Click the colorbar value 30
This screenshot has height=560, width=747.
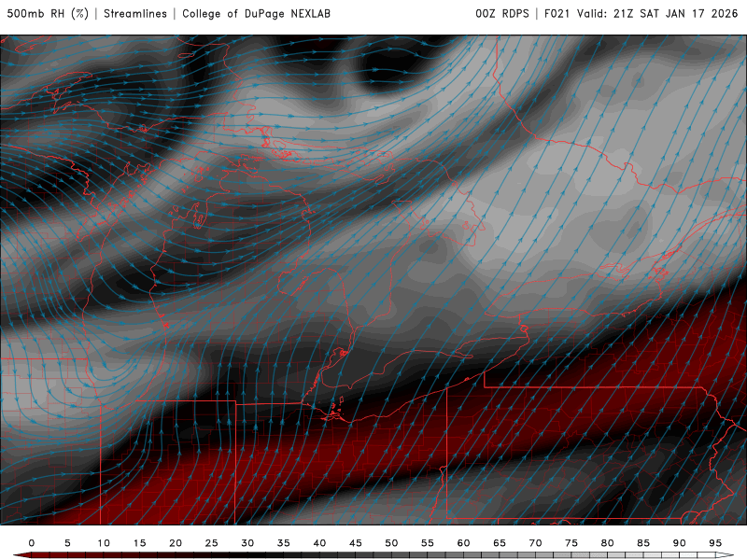pyautogui.click(x=247, y=543)
